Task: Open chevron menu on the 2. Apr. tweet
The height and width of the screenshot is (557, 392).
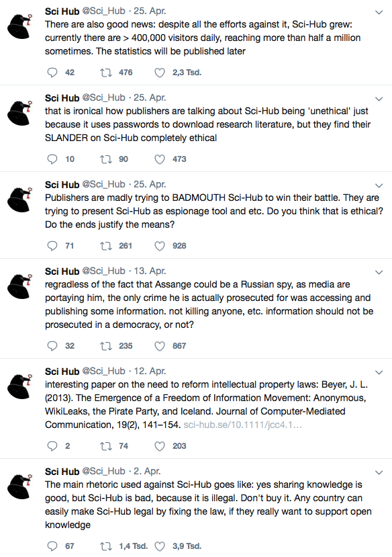Action: [x=379, y=473]
